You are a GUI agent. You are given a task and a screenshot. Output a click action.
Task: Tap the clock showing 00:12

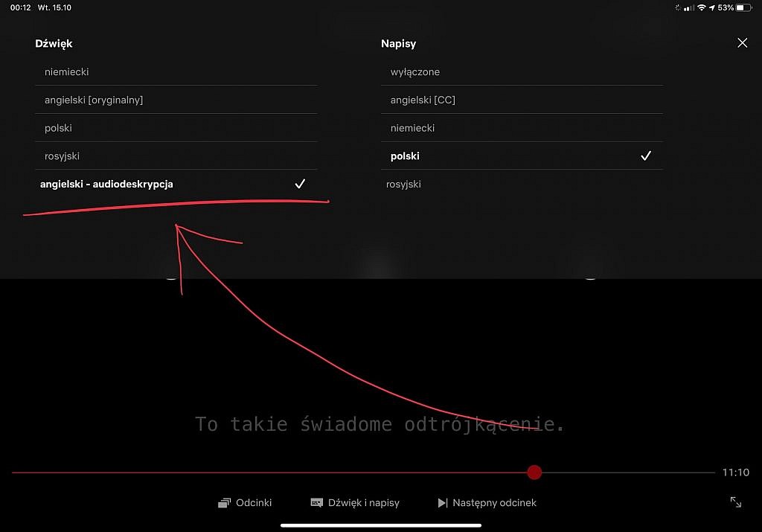click(x=20, y=7)
